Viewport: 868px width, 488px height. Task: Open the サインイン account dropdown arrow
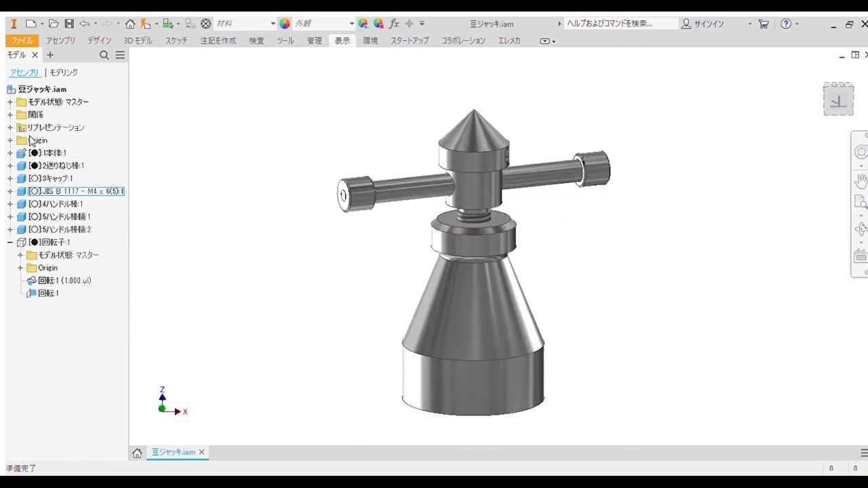pyautogui.click(x=750, y=24)
